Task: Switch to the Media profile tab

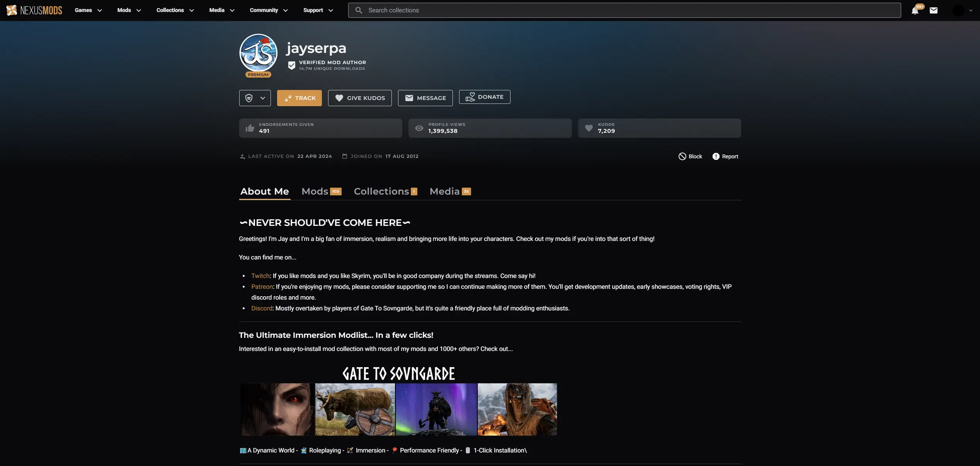Action: click(x=450, y=191)
